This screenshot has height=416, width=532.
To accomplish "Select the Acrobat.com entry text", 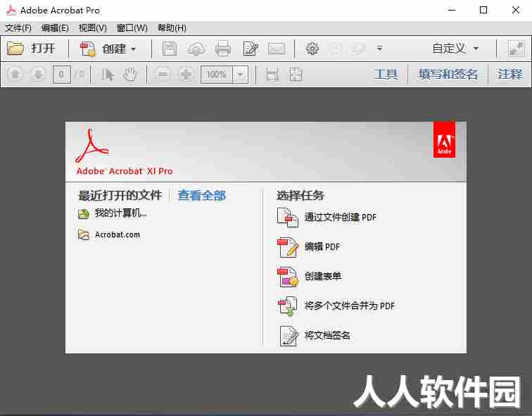I will tap(118, 235).
